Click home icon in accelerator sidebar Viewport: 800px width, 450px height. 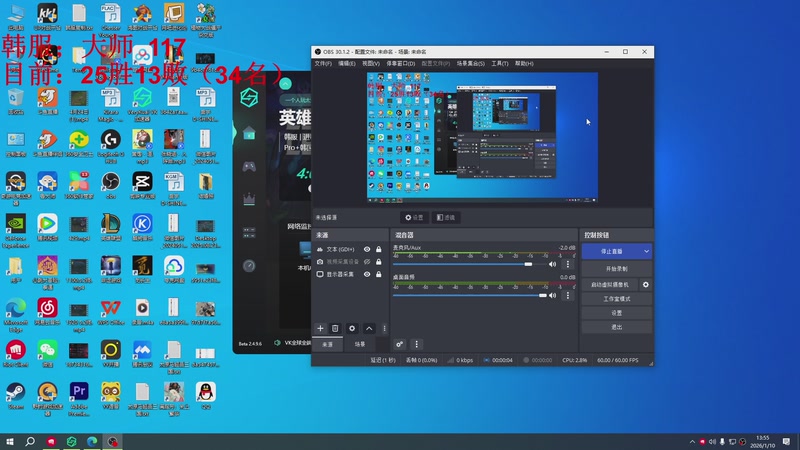(249, 134)
